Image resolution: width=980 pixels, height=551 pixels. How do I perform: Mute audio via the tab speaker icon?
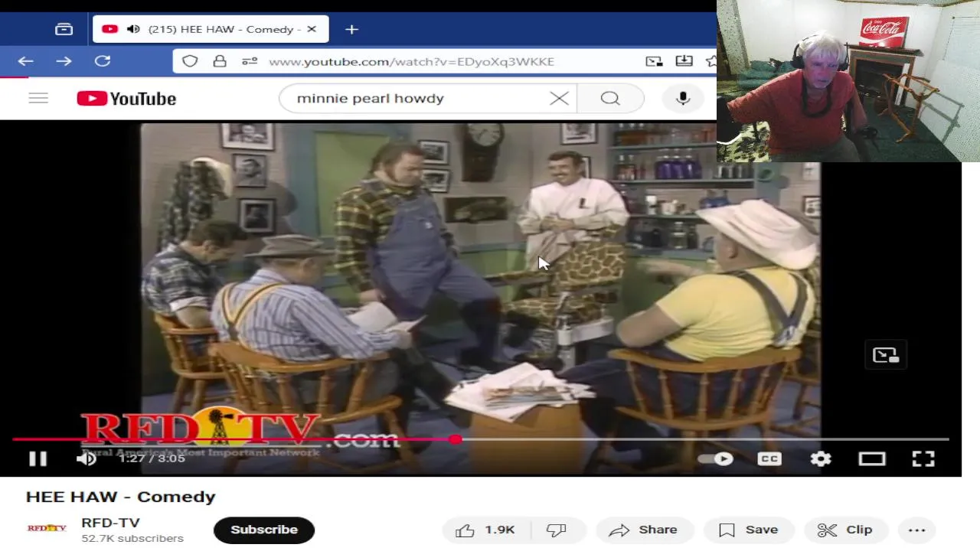click(x=133, y=29)
